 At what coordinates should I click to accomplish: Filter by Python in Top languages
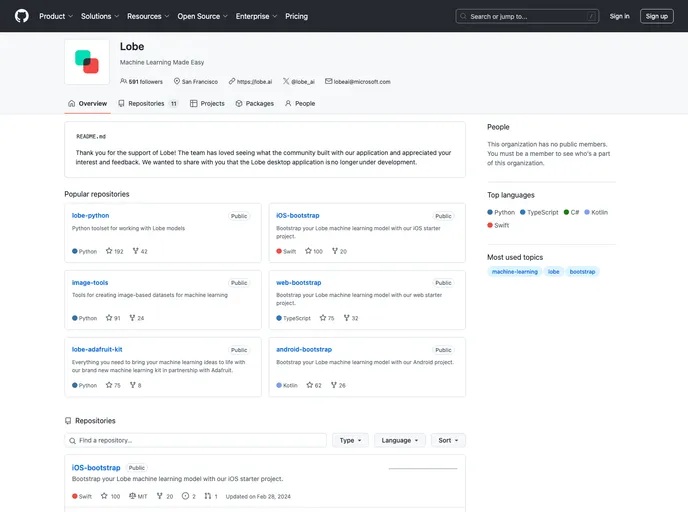point(501,212)
